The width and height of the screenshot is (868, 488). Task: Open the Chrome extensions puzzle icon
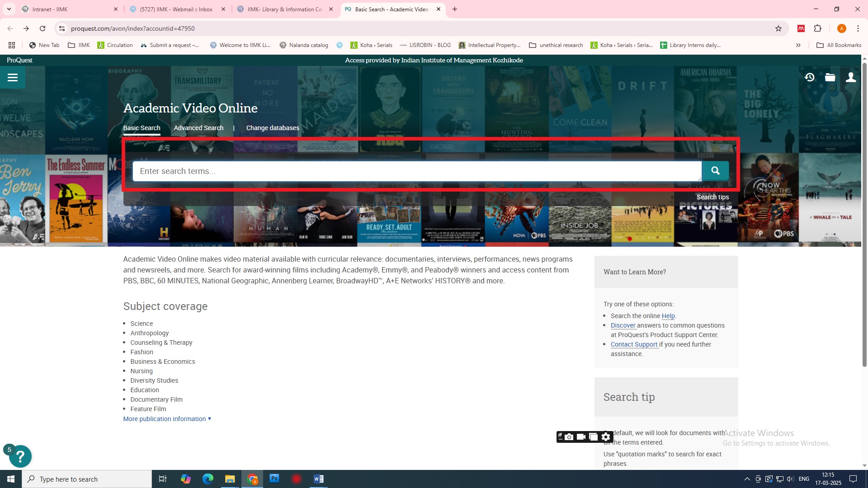pos(817,28)
